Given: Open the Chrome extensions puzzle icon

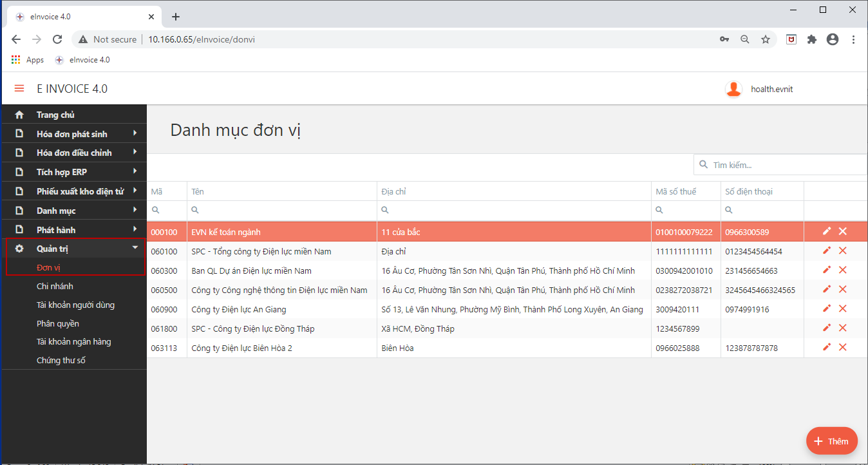Looking at the screenshot, I should pyautogui.click(x=812, y=39).
